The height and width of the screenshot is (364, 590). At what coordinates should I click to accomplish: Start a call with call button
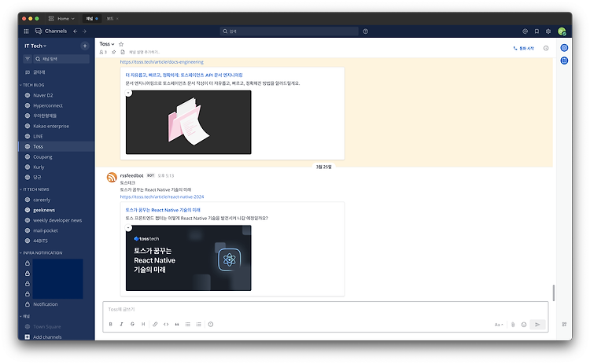click(x=523, y=48)
